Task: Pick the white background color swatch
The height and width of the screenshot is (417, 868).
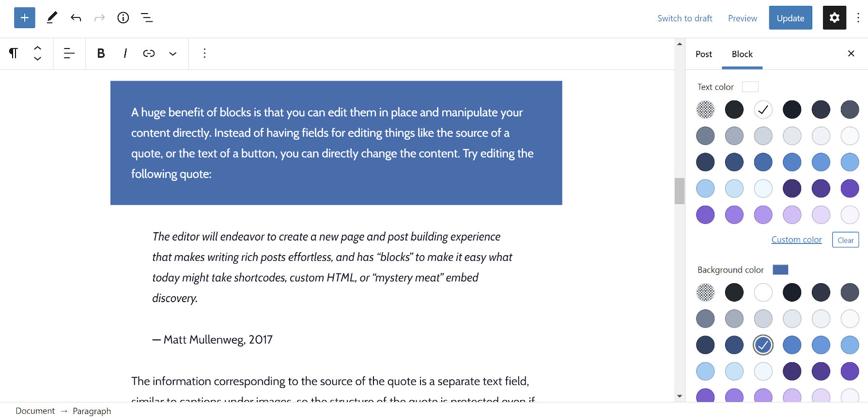Action: tap(763, 292)
